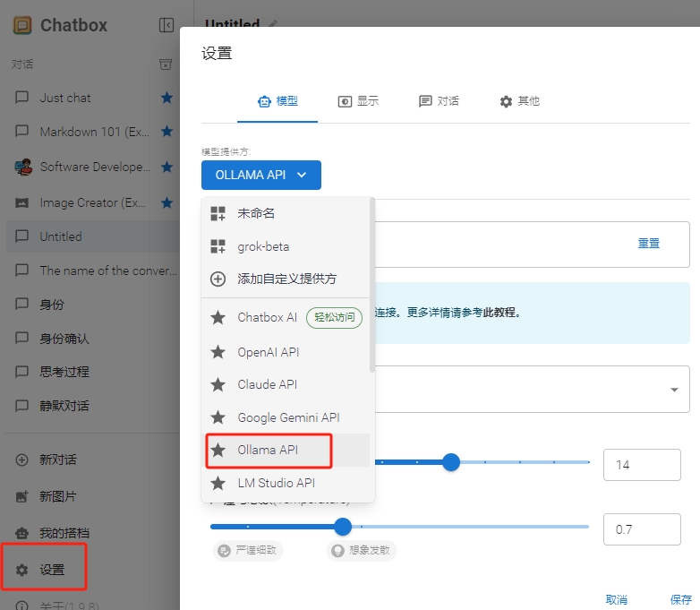Select 未命名 provider from list

(286, 213)
